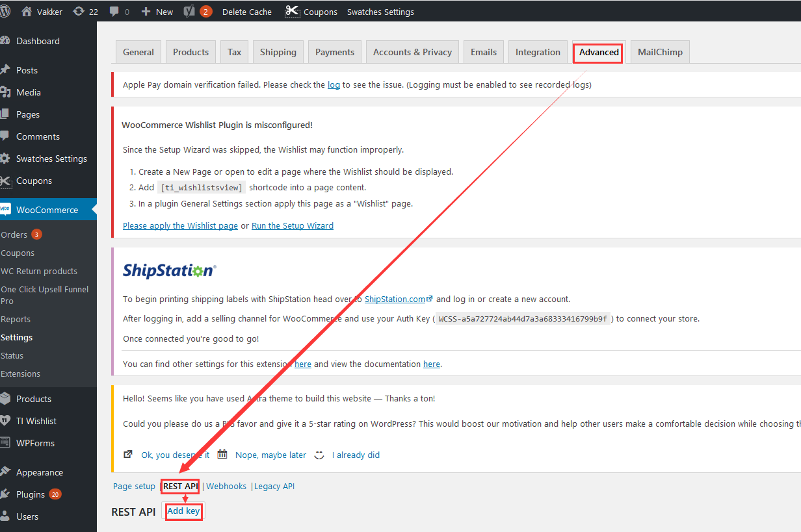The width and height of the screenshot is (801, 532).
Task: Click the Products box icon in sidebar
Action: [x=5, y=399]
